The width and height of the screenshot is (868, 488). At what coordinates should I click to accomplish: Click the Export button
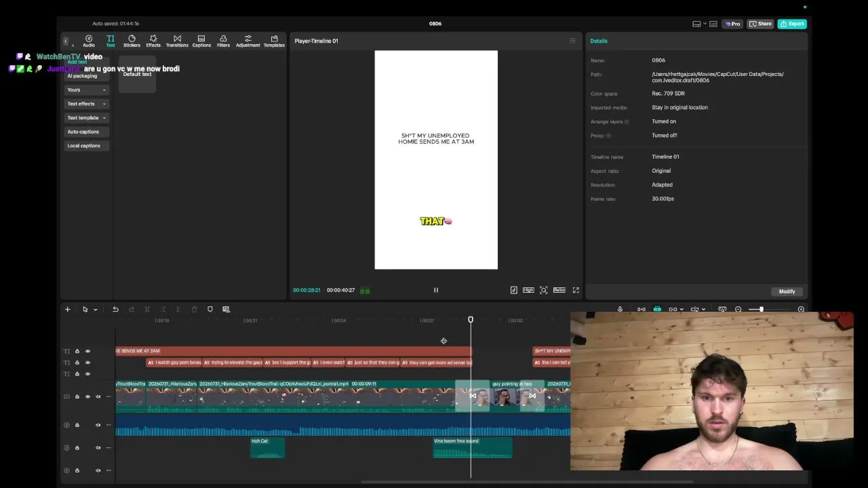point(792,24)
